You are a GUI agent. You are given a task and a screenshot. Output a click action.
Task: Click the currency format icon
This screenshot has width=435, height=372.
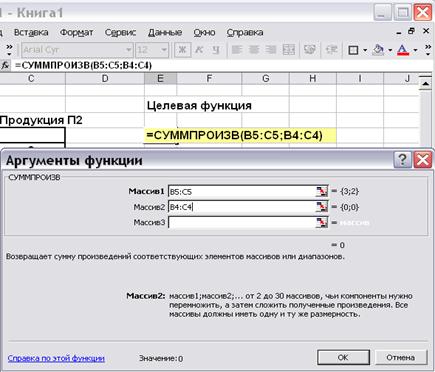click(310, 50)
